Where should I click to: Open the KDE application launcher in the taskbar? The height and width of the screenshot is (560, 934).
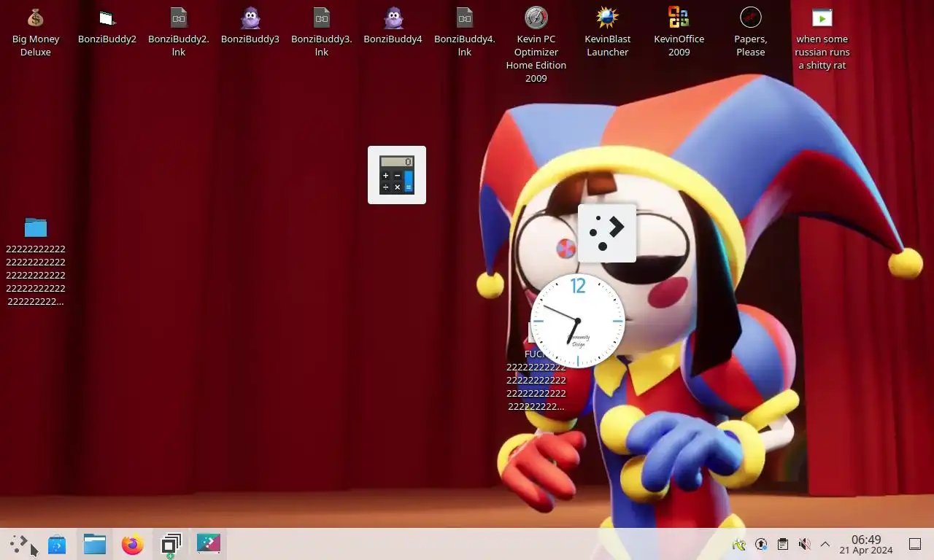click(19, 544)
